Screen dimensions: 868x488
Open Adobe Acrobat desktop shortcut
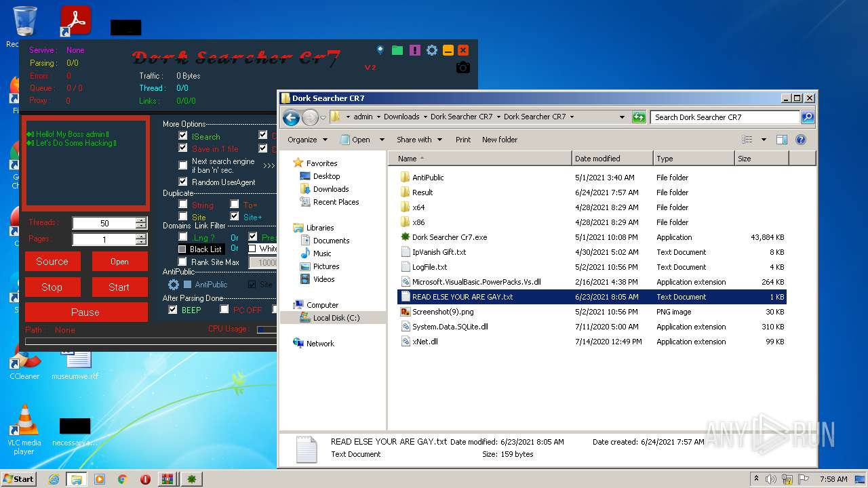[x=75, y=20]
